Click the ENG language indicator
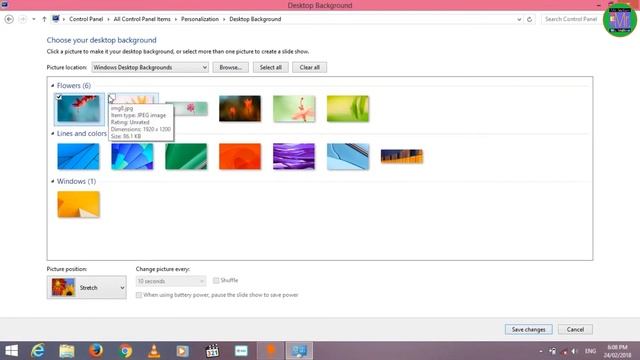Screen dimensions: 640x360 tap(590, 351)
